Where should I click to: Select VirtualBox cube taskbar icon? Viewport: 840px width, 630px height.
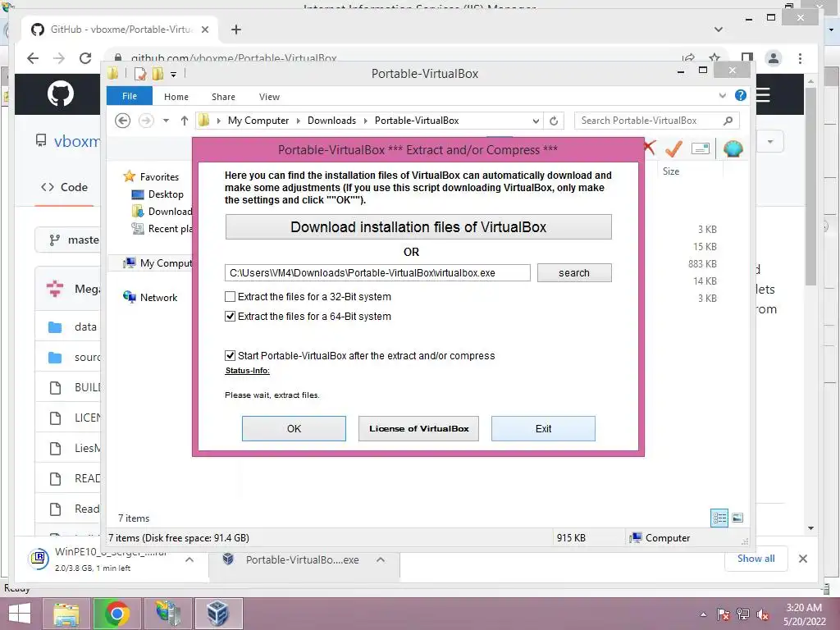pos(218,614)
